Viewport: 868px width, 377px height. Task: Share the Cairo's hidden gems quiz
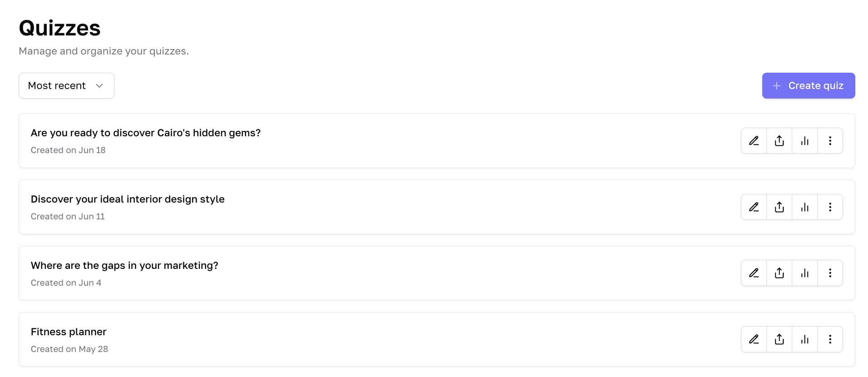coord(779,141)
